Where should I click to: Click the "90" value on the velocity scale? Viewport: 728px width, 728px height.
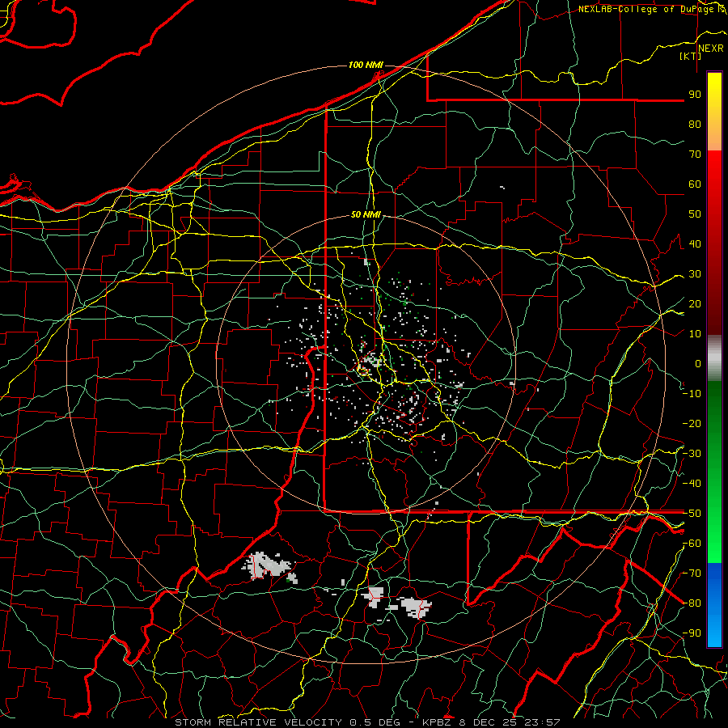pos(695,95)
